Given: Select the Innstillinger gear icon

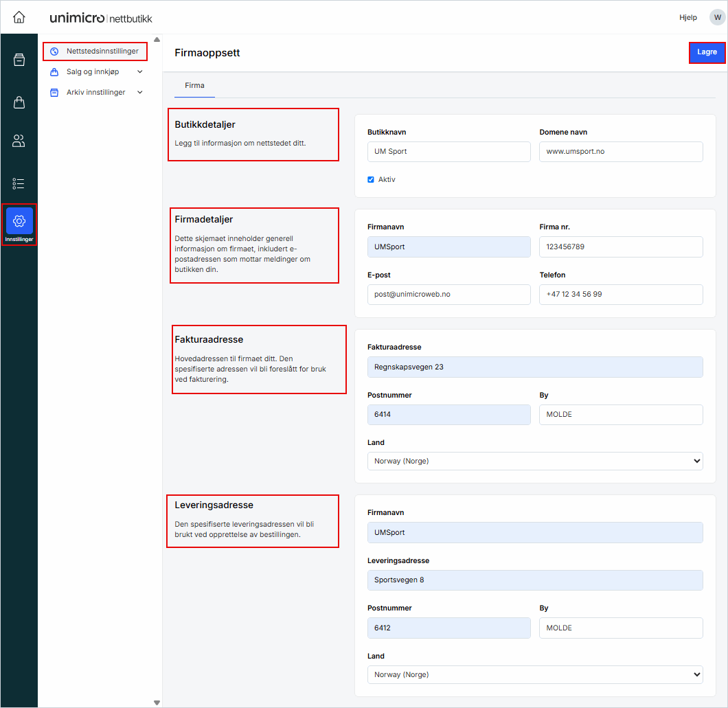Looking at the screenshot, I should [x=19, y=221].
